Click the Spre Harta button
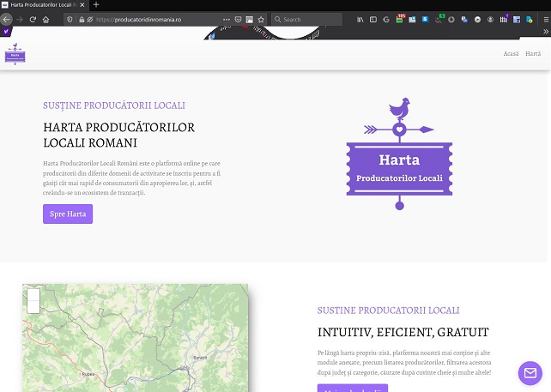This screenshot has height=392, width=551. (68, 214)
